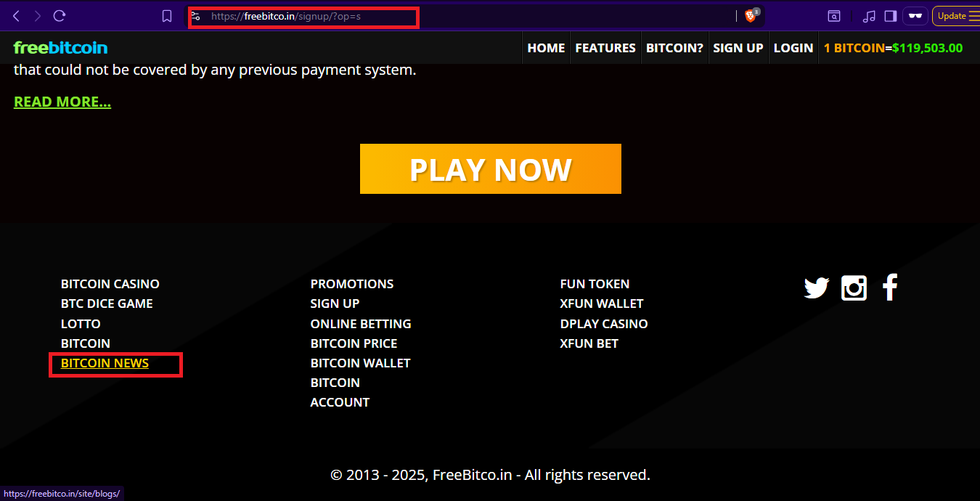
Task: Click the orange PLAY NOW button
Action: pos(491,169)
